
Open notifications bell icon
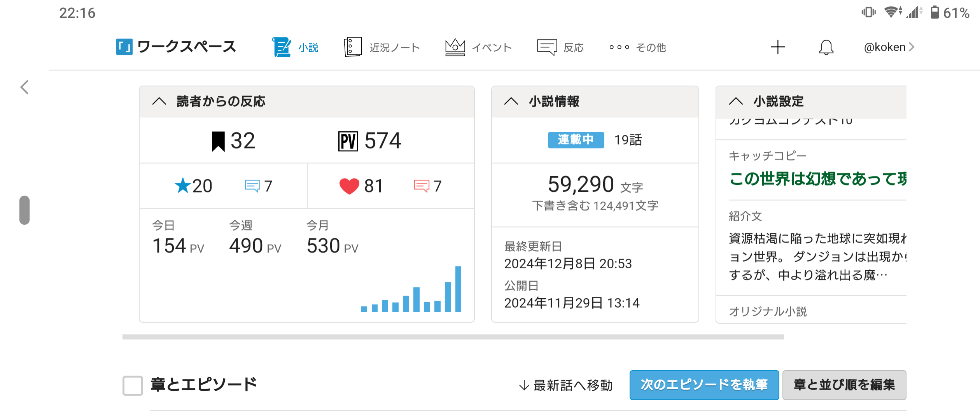(x=826, y=47)
